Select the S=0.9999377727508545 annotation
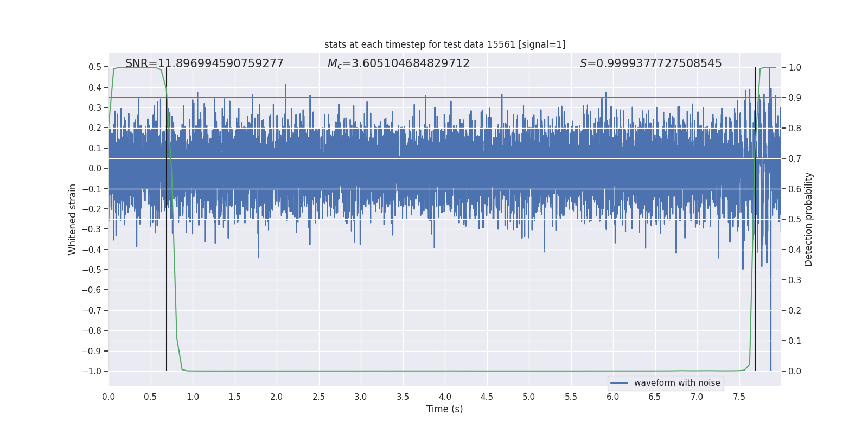This screenshot has width=868, height=434. [x=651, y=63]
